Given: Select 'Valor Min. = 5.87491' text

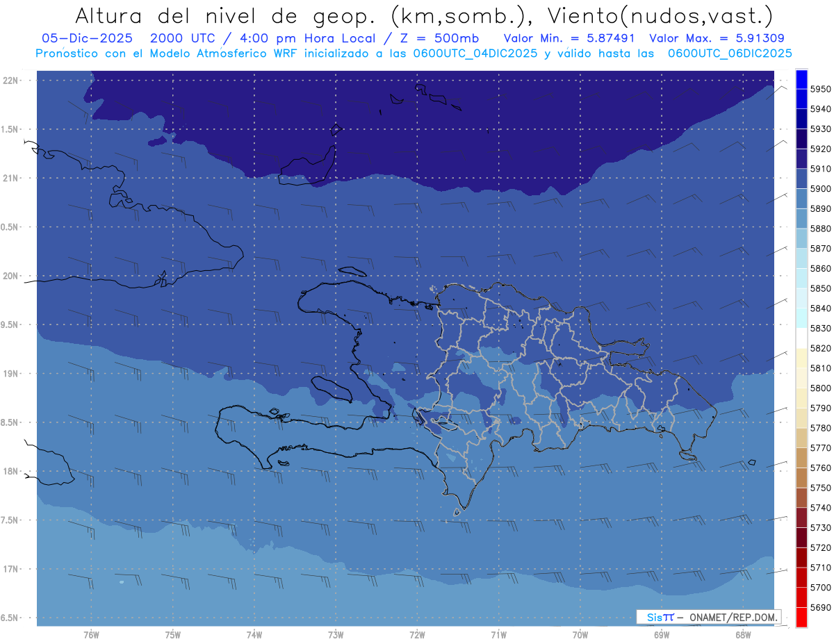Looking at the screenshot, I should [570, 38].
